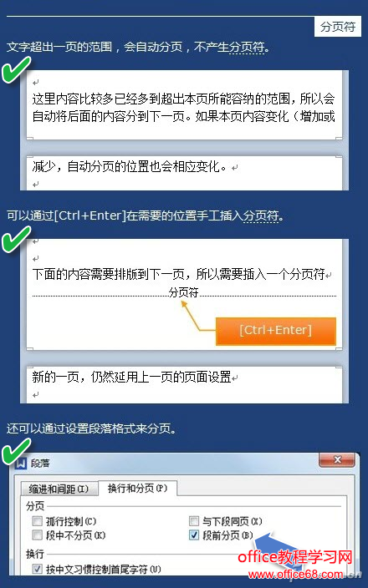This screenshot has width=368, height=588.
Task: Enable the 孤行控制(C) checkbox
Action: [37, 521]
